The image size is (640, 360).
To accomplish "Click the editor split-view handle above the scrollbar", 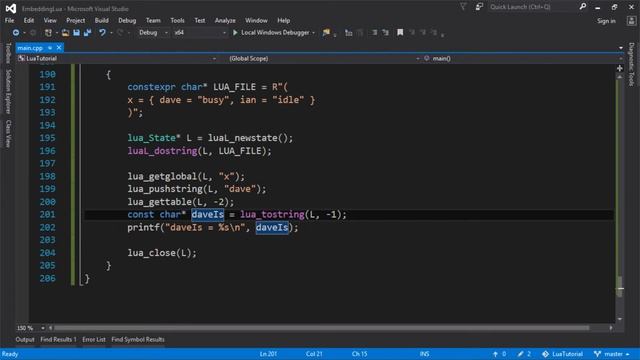I will click(620, 69).
